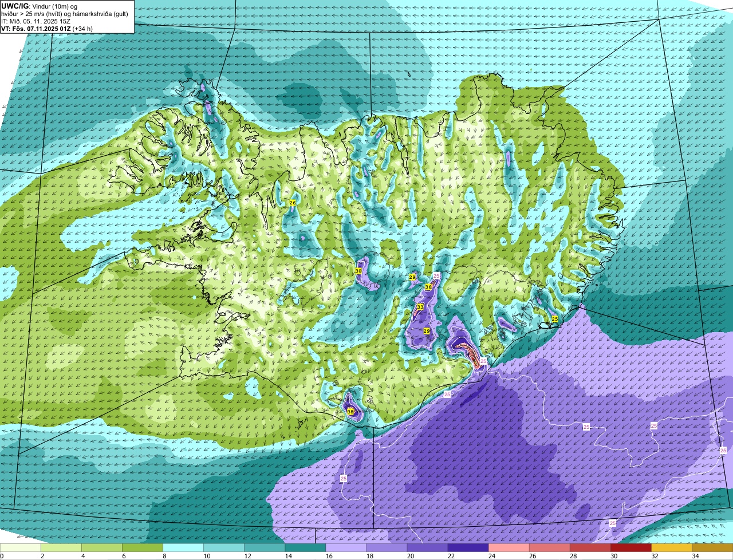
Task: Pick the 28–30 m/s red legend swatch
Action: pyautogui.click(x=590, y=548)
